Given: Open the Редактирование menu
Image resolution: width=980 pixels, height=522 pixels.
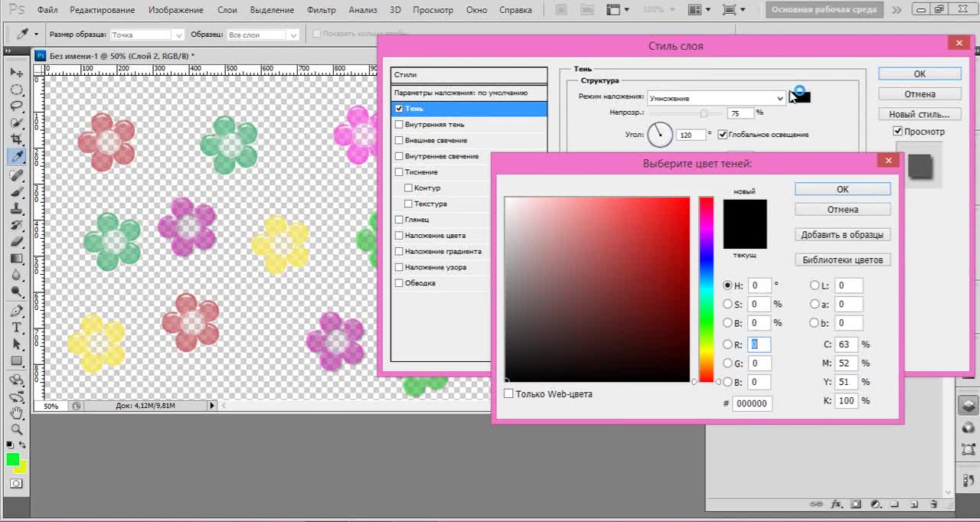Looking at the screenshot, I should pos(102,10).
